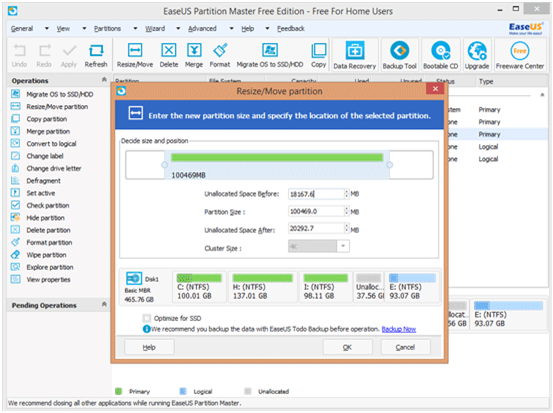Collapse the Operations panel
This screenshot has height=413, width=553.
[x=104, y=80]
